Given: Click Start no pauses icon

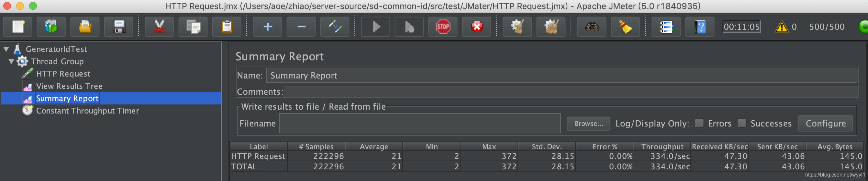Looking at the screenshot, I should [x=409, y=27].
